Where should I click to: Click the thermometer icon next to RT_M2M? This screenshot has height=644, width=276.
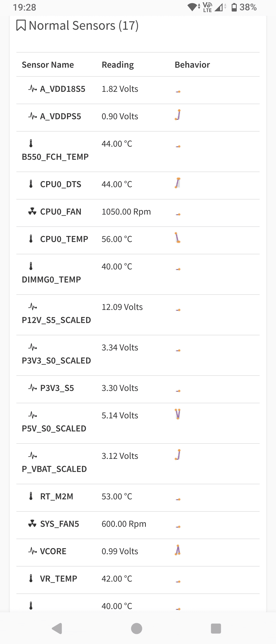(x=31, y=496)
